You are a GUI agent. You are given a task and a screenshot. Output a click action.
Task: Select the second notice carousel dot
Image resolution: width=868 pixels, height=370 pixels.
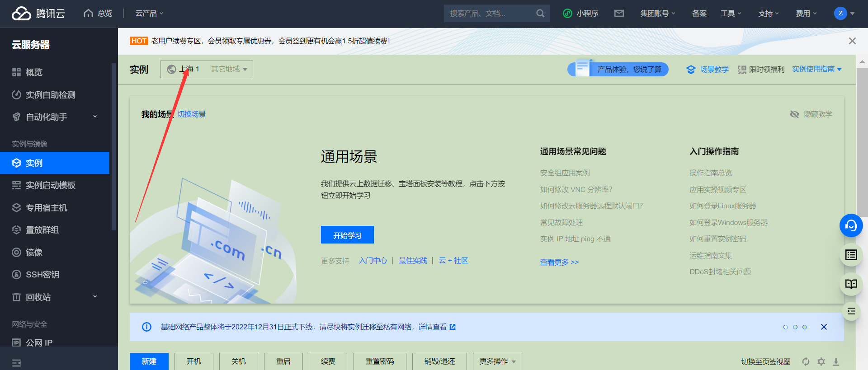[795, 327]
